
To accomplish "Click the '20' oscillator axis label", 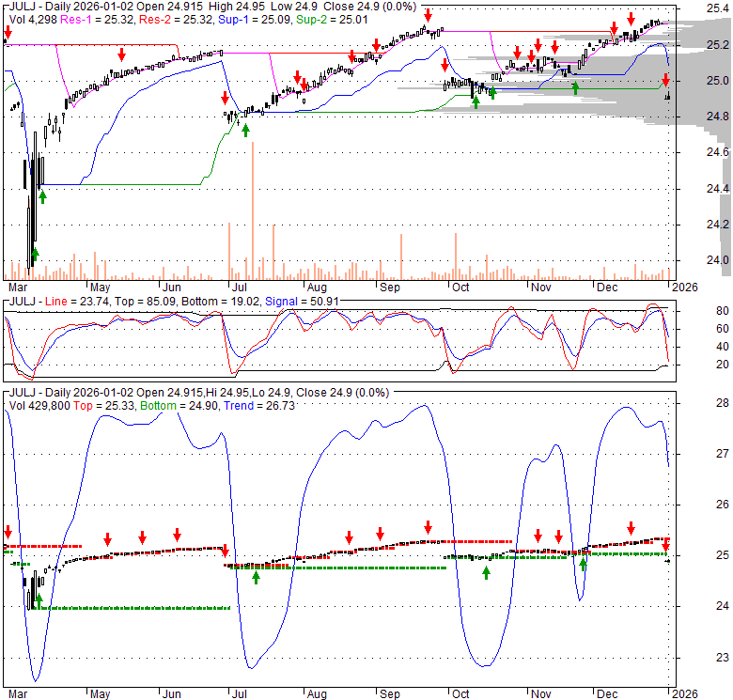I will (723, 365).
